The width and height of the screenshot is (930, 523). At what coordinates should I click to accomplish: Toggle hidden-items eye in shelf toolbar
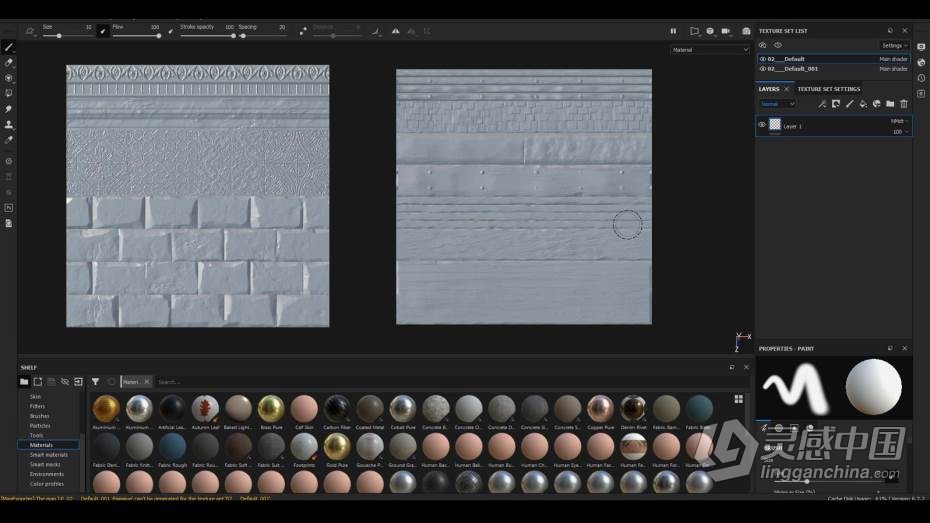tap(65, 382)
